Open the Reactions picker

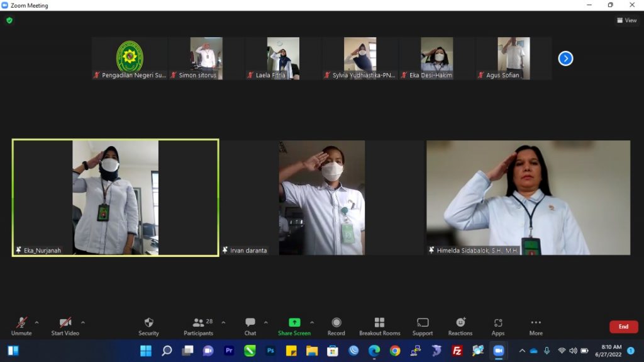[x=460, y=325]
